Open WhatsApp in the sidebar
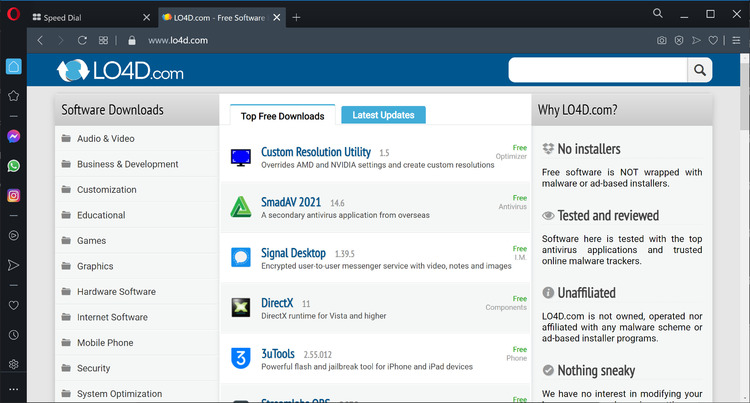750x403 pixels. (x=13, y=166)
